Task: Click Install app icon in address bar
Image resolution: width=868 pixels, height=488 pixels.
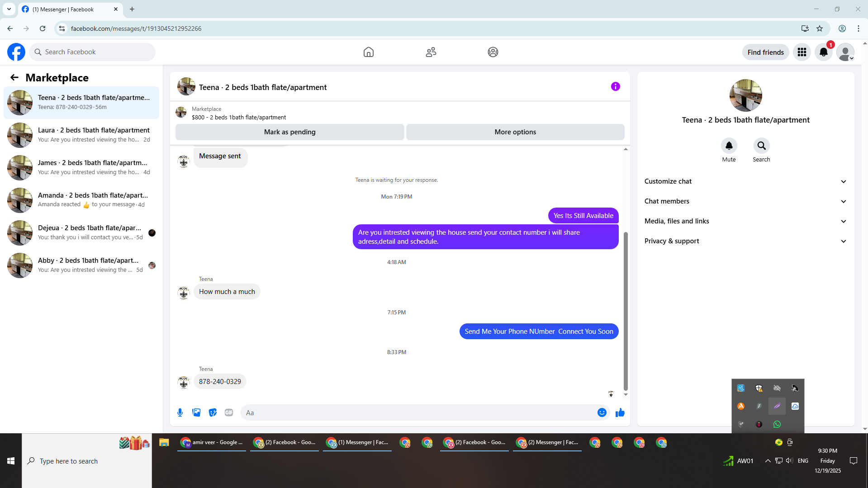Action: (805, 28)
